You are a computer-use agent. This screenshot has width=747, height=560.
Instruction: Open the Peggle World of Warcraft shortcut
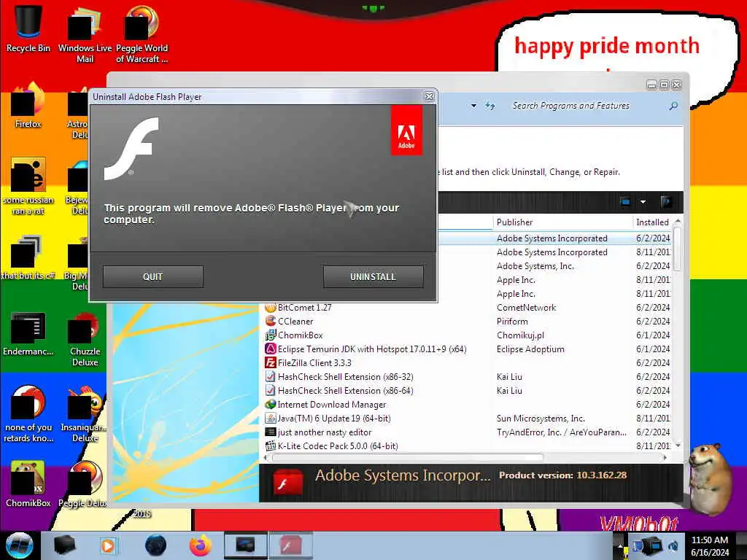(142, 34)
